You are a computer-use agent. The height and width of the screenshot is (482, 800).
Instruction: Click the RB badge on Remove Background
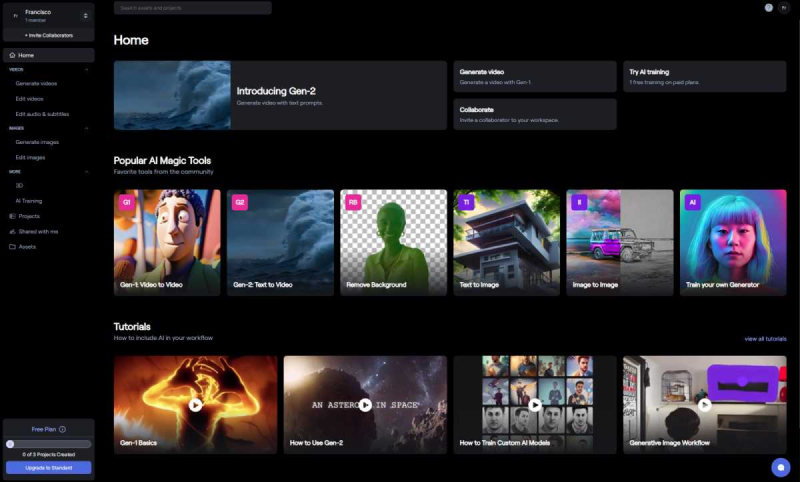(x=352, y=202)
